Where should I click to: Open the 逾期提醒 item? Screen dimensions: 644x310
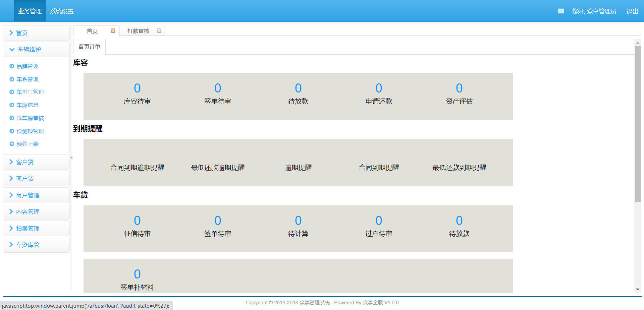[298, 168]
